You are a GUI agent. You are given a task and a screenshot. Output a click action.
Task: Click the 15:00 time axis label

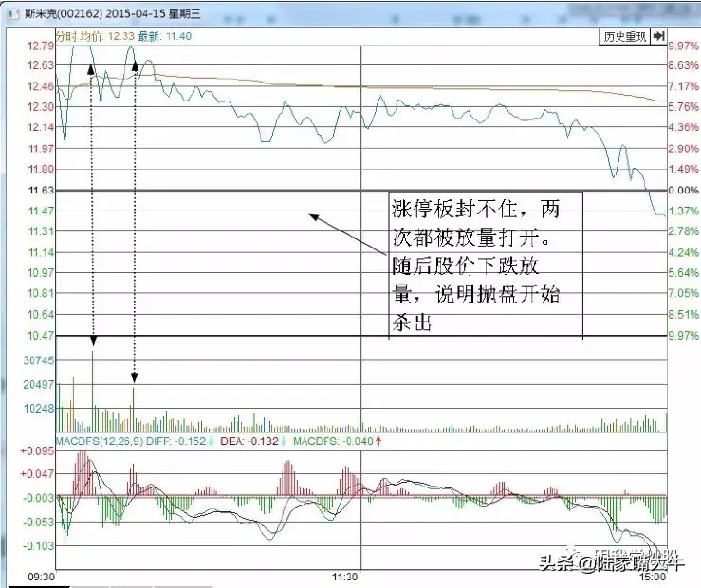click(x=653, y=577)
